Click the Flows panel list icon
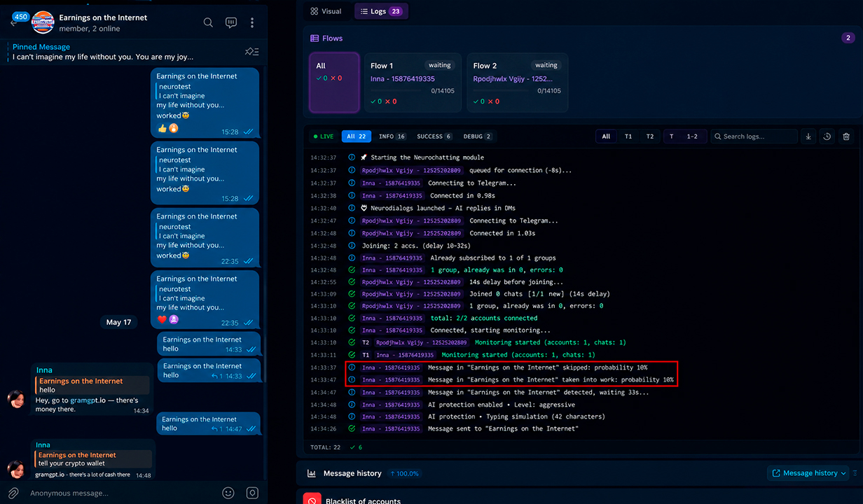 tap(315, 38)
